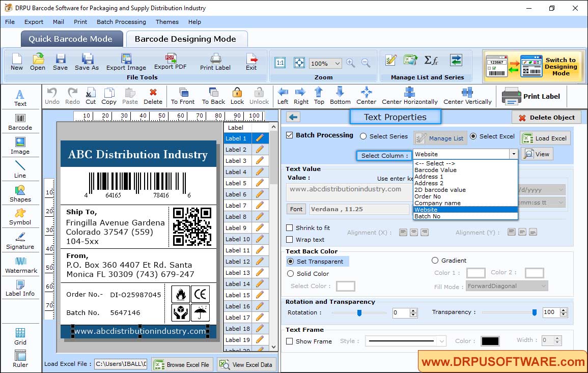
Task: Activate the Line drawing tool
Action: (x=20, y=169)
